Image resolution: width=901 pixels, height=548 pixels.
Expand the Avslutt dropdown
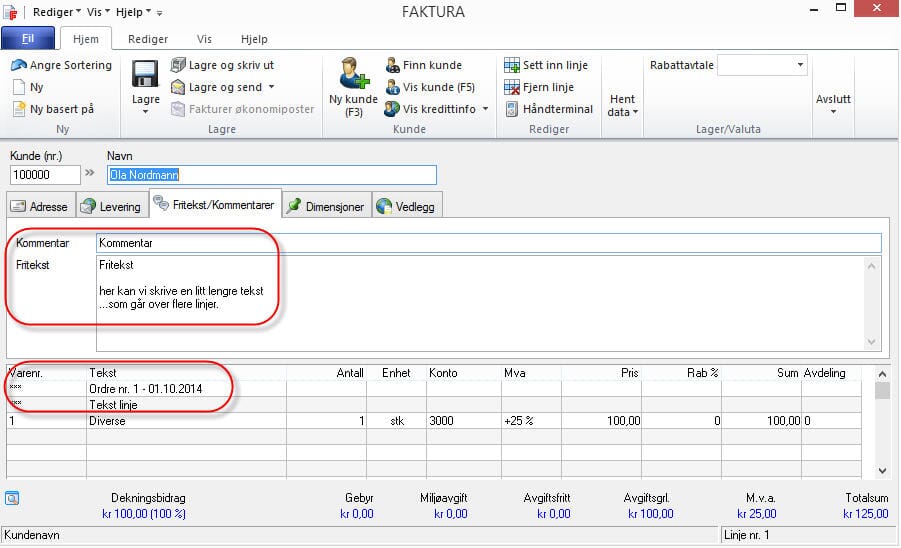833,105
